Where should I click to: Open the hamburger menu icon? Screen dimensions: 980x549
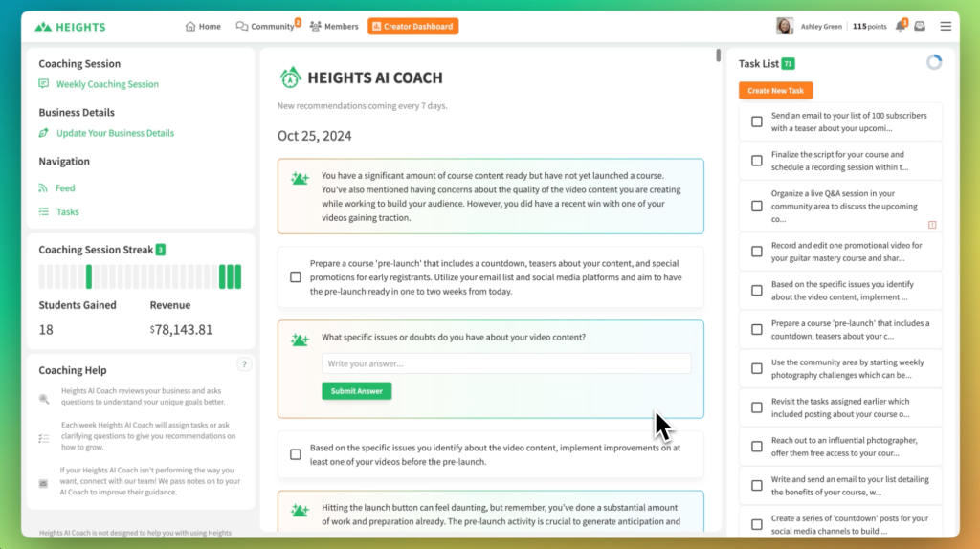(x=946, y=27)
